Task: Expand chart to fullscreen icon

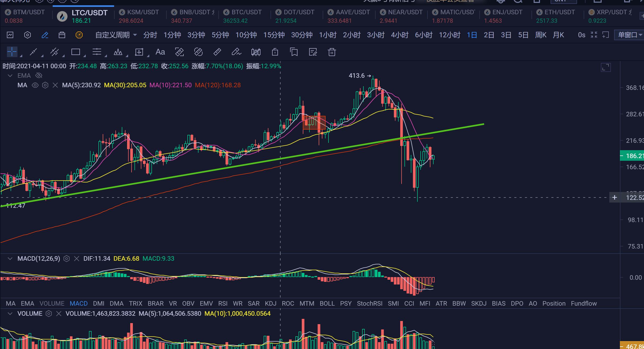Action: click(x=606, y=67)
